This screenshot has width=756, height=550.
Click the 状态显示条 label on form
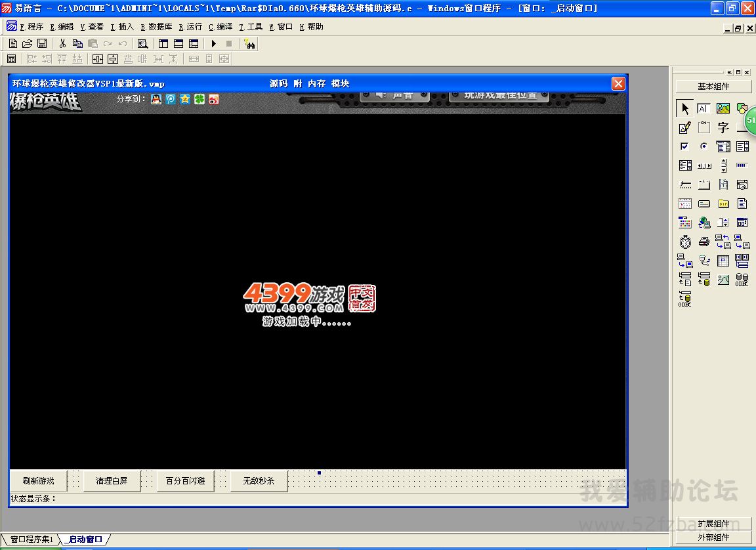tap(33, 498)
